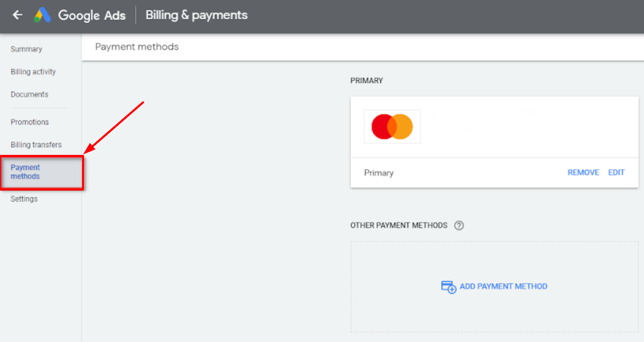Remove the primary payment card
The width and height of the screenshot is (644, 342).
(x=583, y=172)
